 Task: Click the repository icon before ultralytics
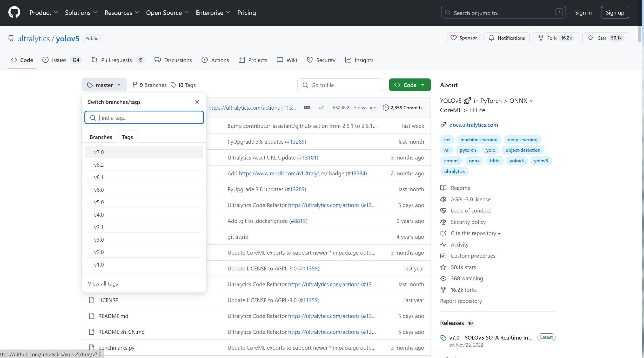point(11,38)
